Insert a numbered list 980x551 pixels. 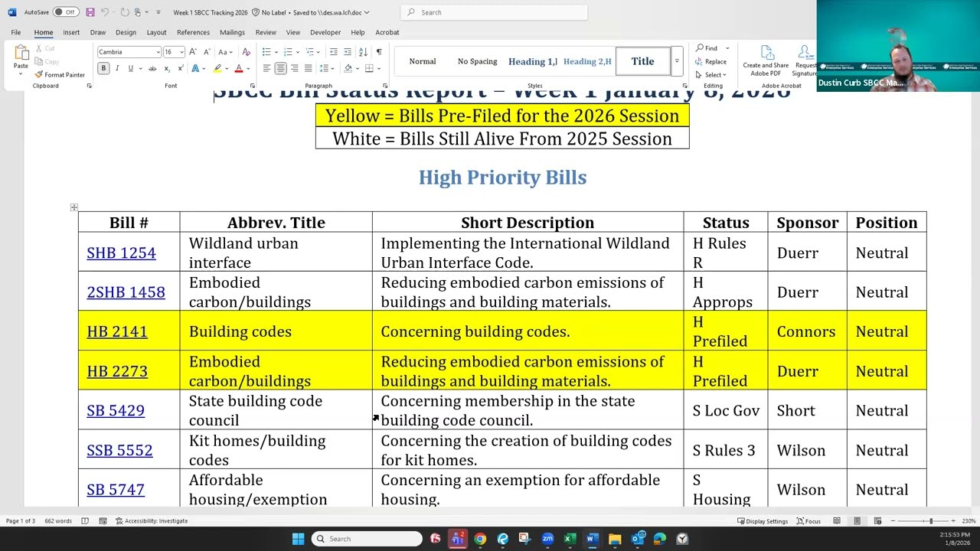pos(288,52)
